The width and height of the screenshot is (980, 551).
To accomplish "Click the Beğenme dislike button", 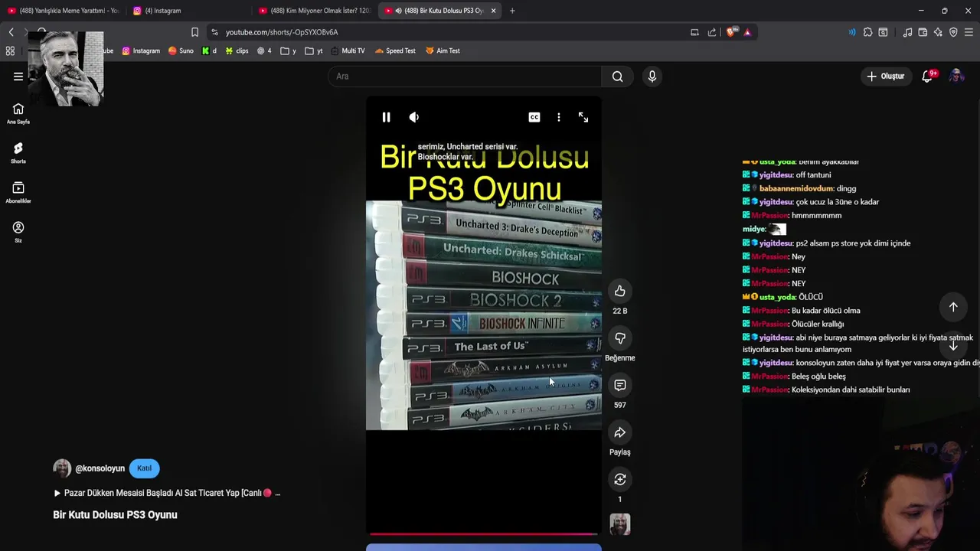I will click(x=620, y=338).
